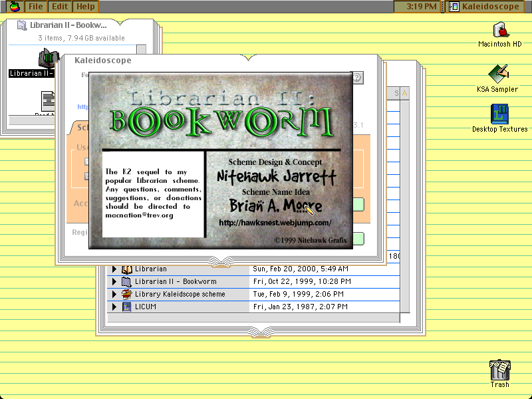Click the 3 items, 7.94 GB available text

(81, 38)
